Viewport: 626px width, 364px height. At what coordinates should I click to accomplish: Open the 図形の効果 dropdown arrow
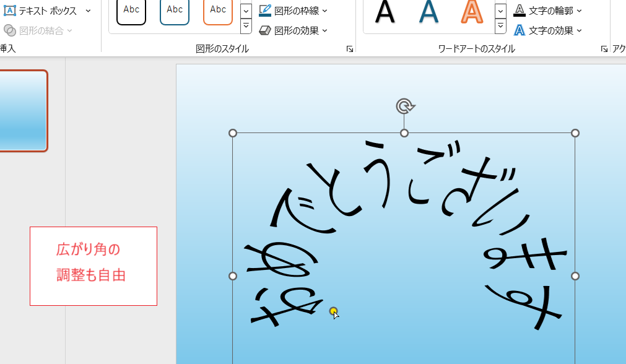324,31
